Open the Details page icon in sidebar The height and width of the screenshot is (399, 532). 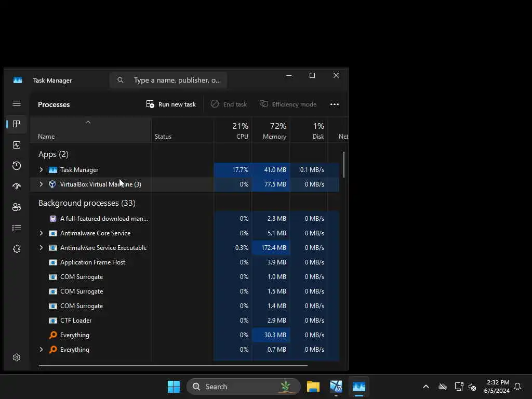(x=16, y=228)
